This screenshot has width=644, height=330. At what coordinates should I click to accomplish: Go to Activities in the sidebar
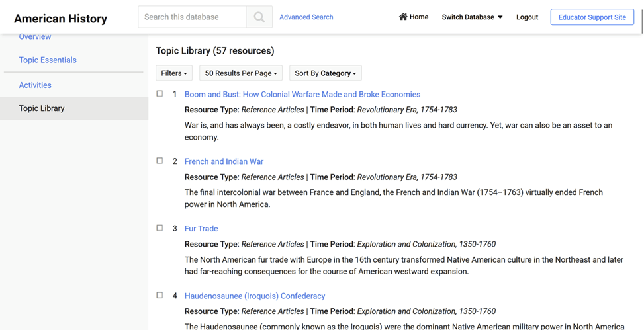(35, 85)
